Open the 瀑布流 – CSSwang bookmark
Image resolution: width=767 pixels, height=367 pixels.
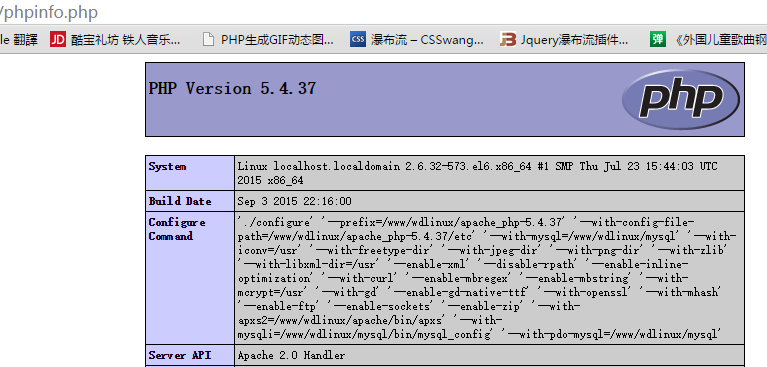click(427, 40)
